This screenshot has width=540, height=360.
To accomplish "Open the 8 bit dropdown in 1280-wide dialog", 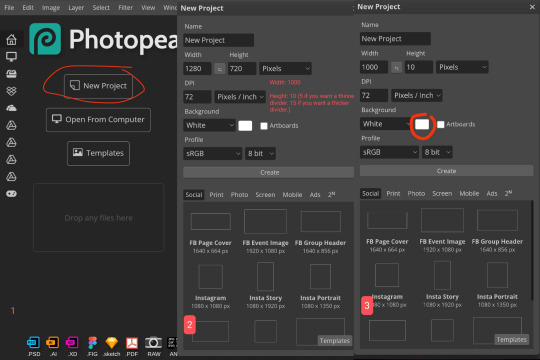I will click(x=260, y=154).
